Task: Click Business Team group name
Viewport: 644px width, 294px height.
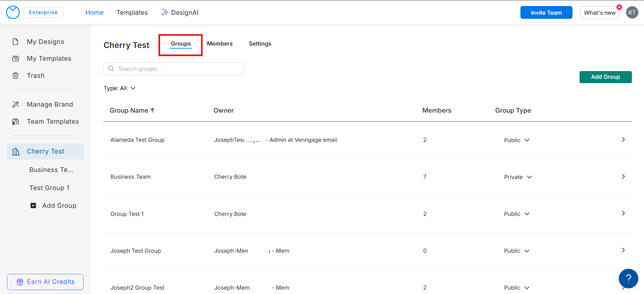Action: click(x=130, y=177)
